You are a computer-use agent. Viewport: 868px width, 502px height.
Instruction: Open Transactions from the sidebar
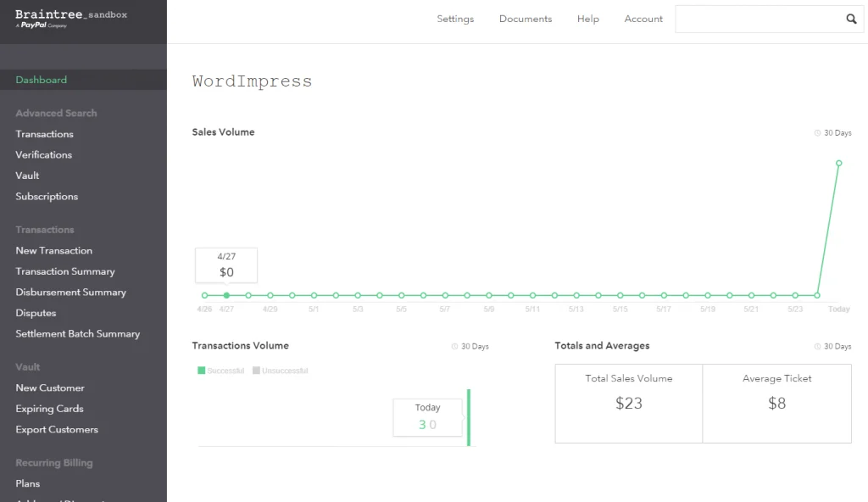(44, 134)
